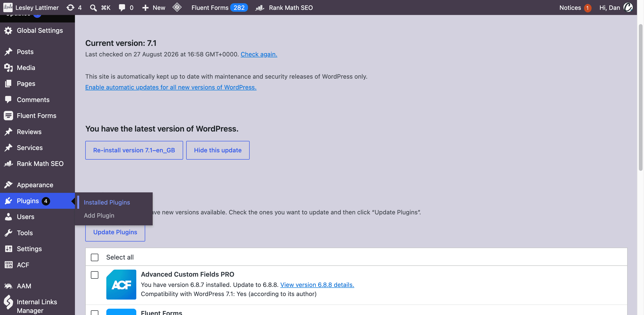
Task: Click Re-install version 7.1–en_GB button
Action: click(x=134, y=150)
